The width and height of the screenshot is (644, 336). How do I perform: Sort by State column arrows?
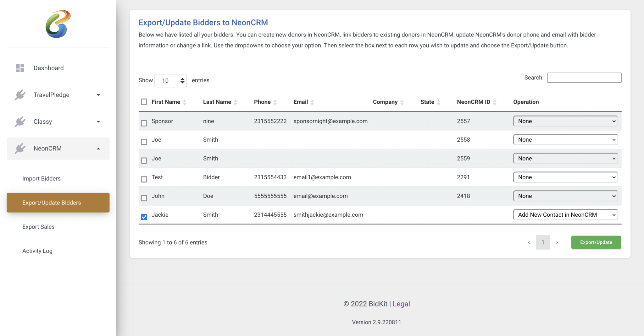439,102
